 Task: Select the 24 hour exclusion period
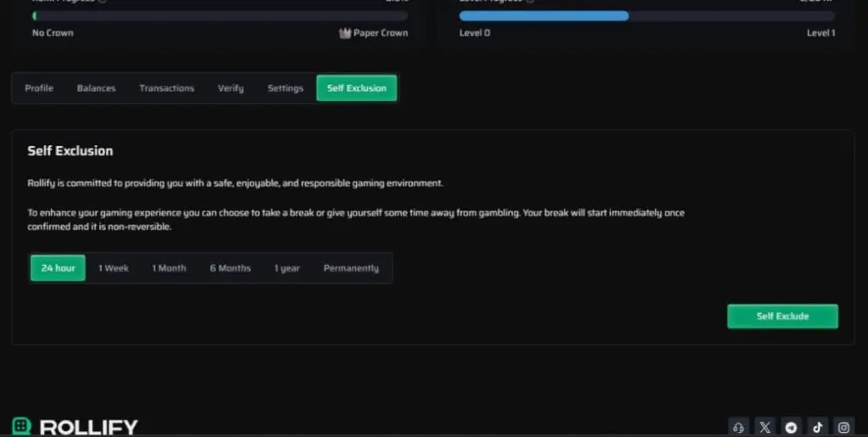pos(58,268)
